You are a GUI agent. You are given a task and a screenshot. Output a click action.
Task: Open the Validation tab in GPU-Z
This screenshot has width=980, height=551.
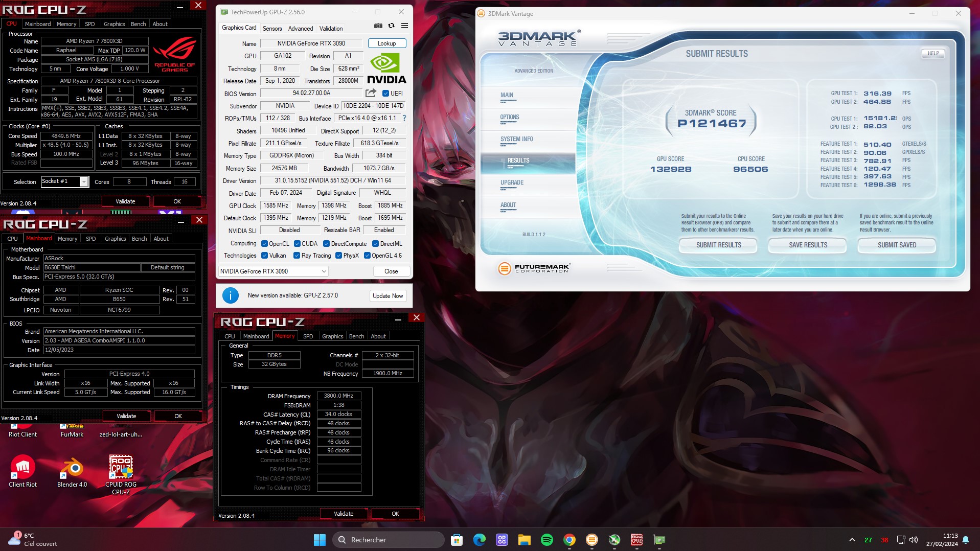[x=331, y=29]
